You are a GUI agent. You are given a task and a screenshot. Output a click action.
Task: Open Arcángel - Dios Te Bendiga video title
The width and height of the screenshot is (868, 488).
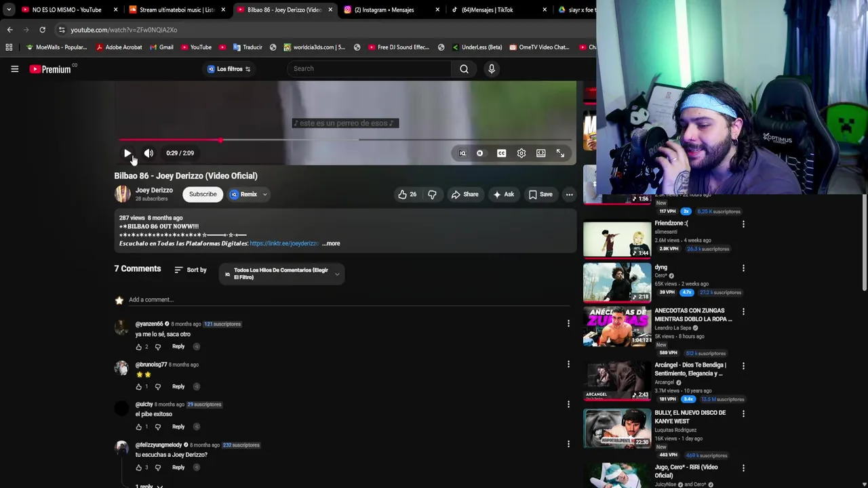point(690,369)
